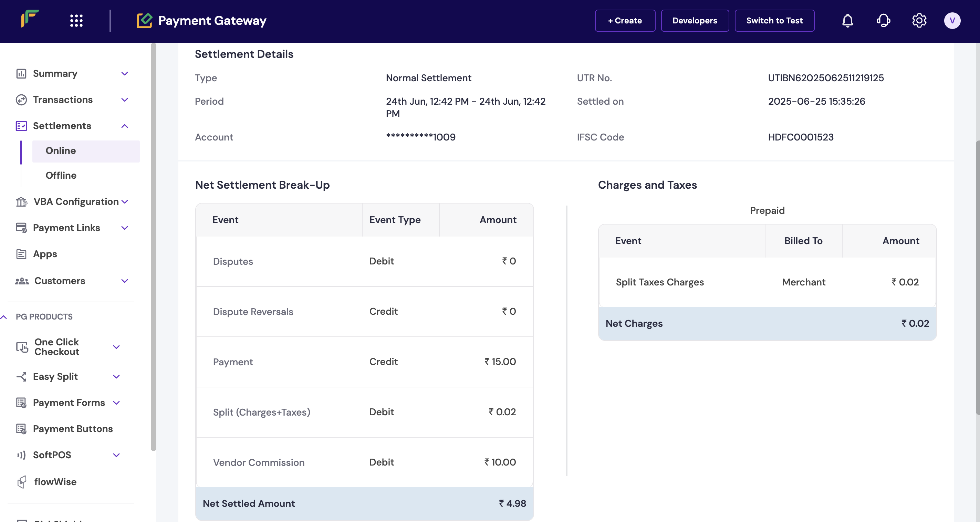This screenshot has height=522, width=980.
Task: Expand the Easy Split dropdown chevron
Action: [x=116, y=377]
